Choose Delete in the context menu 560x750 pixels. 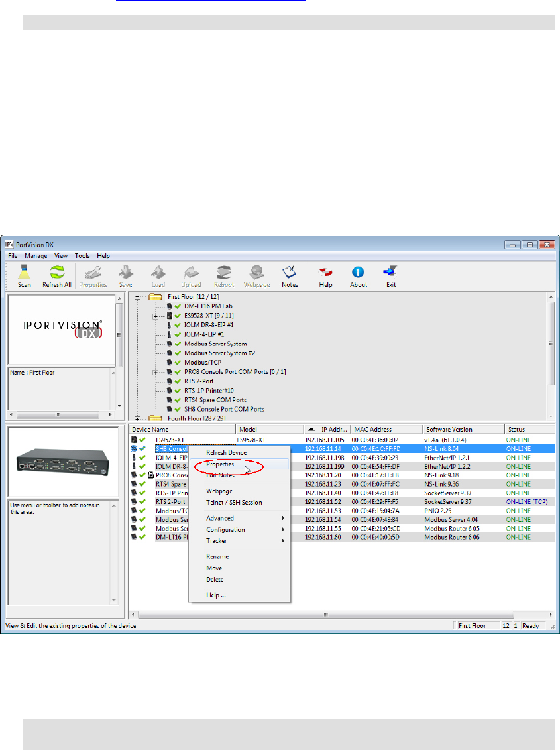(x=240, y=579)
